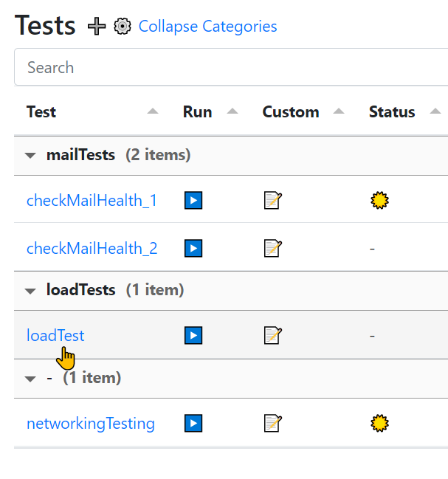
Task: Collapse the mailTests category
Action: click(30, 156)
